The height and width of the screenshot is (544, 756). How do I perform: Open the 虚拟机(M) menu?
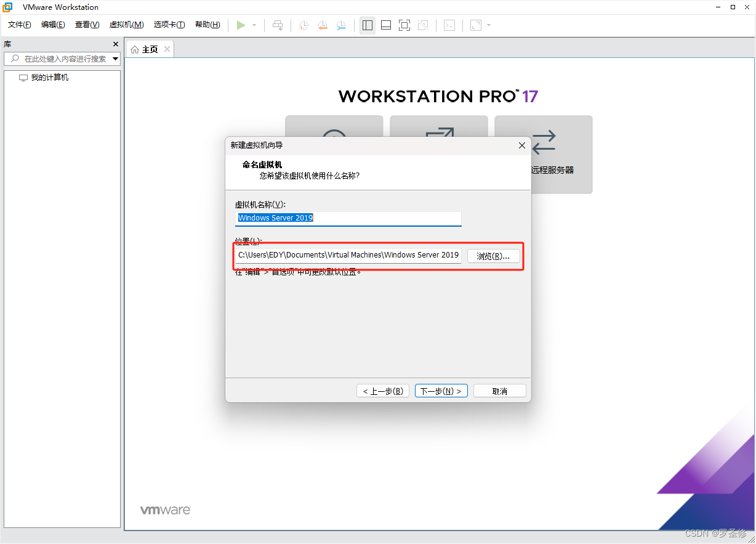126,25
